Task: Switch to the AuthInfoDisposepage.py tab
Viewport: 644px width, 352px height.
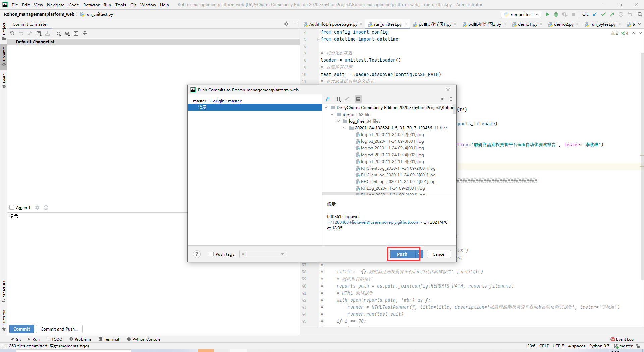Action: [x=333, y=24]
